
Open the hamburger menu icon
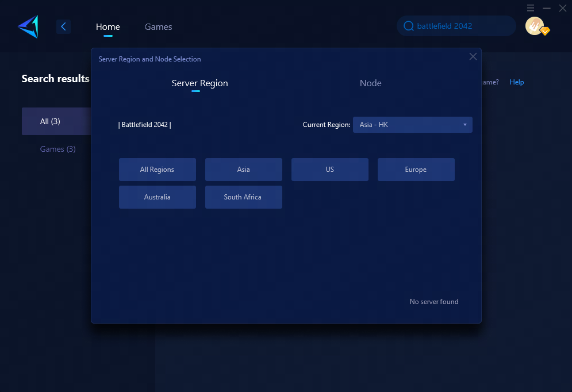[531, 8]
